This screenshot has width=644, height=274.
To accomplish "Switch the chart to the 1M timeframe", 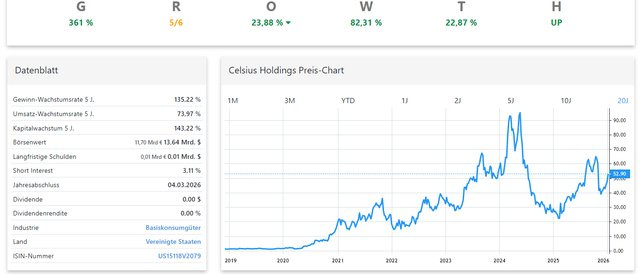I will coord(233,100).
